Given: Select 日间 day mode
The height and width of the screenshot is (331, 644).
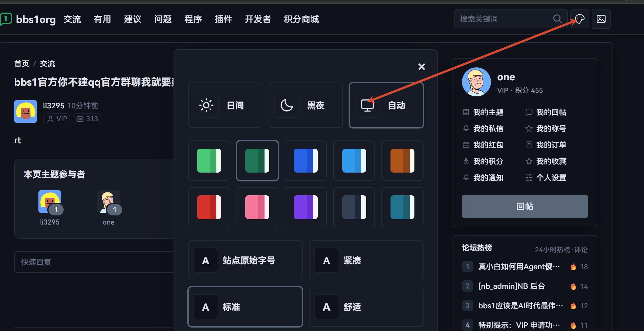Looking at the screenshot, I should click(225, 105).
